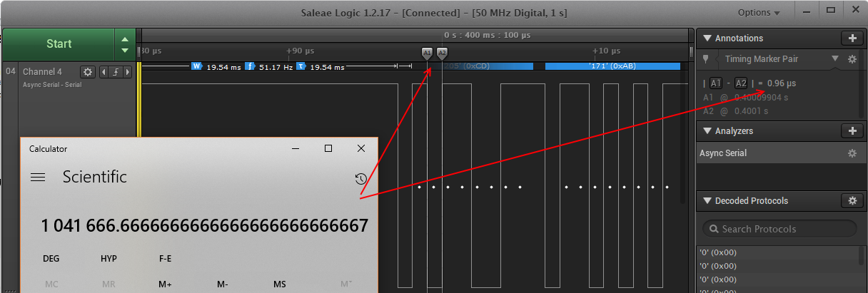Jump to previous edge on Channel 4
The height and width of the screenshot is (293, 868).
[x=104, y=71]
